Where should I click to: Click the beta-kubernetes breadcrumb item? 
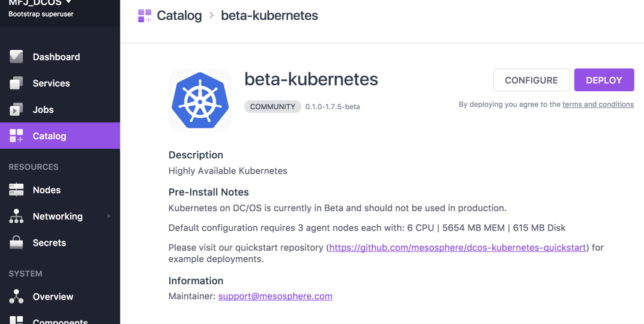coord(269,16)
